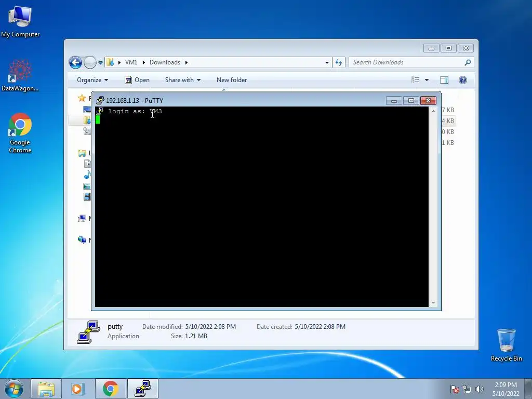Select the Videos library icon
The image size is (532, 399).
click(x=87, y=197)
